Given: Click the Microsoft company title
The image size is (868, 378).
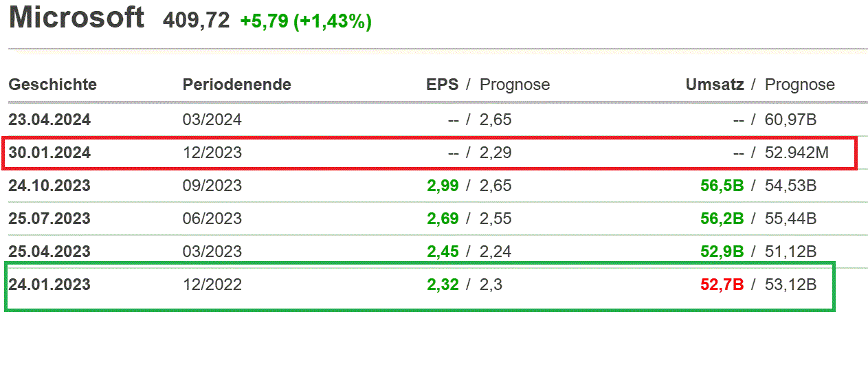Looking at the screenshot, I should tap(76, 18).
